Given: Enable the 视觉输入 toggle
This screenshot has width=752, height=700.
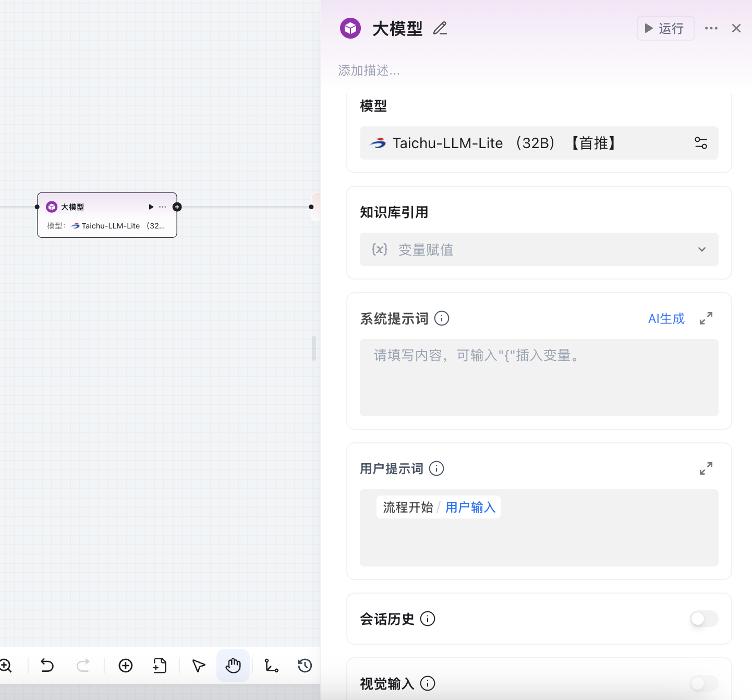Looking at the screenshot, I should click(x=704, y=683).
